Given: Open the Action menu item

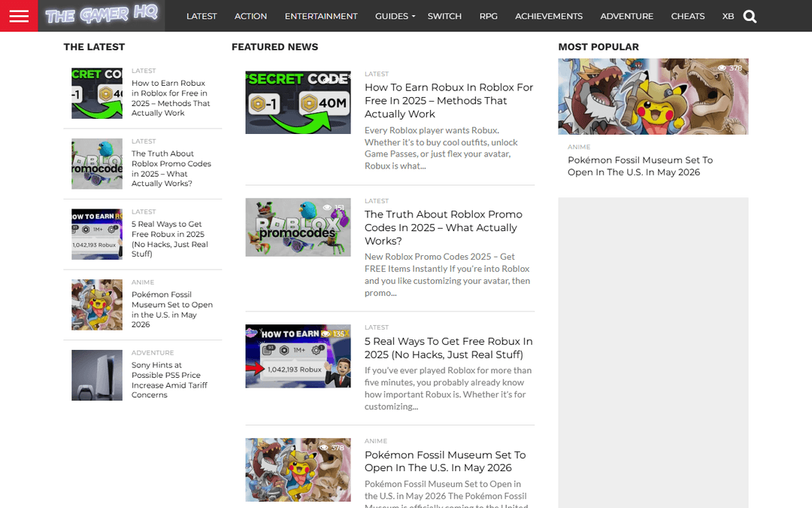Looking at the screenshot, I should 250,16.
